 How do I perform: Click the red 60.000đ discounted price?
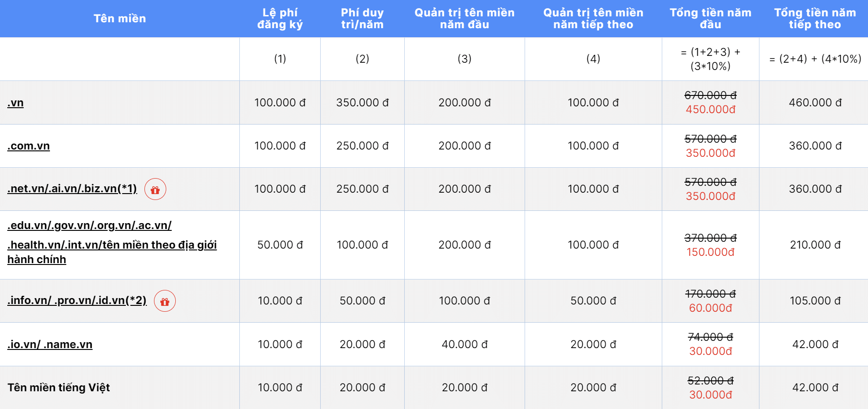pos(710,308)
